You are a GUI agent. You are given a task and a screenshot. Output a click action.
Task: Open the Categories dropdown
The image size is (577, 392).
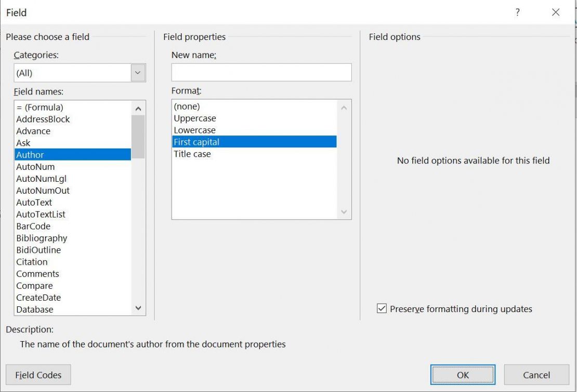click(x=137, y=73)
